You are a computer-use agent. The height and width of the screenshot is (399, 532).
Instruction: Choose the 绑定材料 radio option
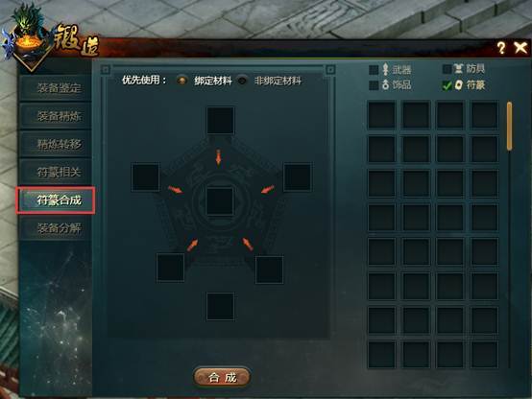pos(182,81)
